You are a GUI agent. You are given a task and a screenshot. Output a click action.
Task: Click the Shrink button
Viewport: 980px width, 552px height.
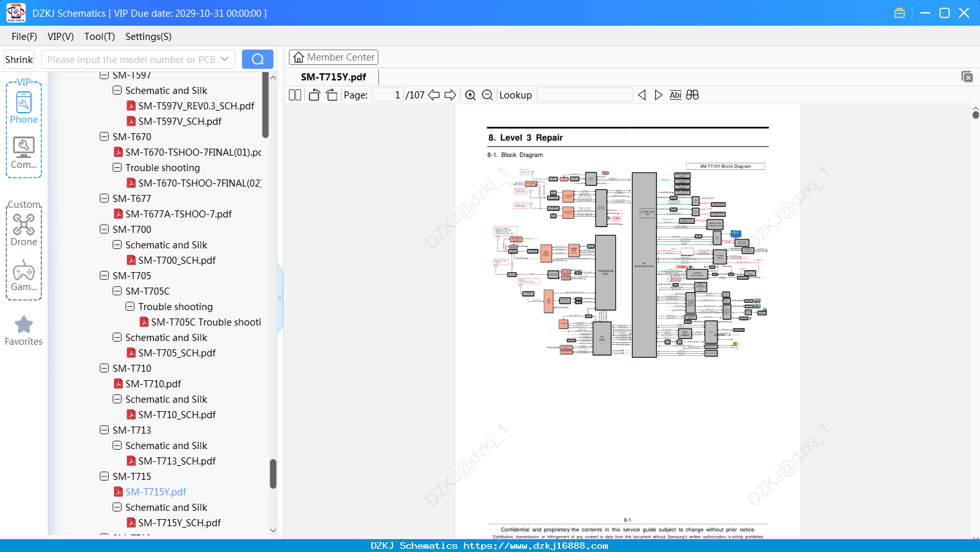[x=19, y=59]
